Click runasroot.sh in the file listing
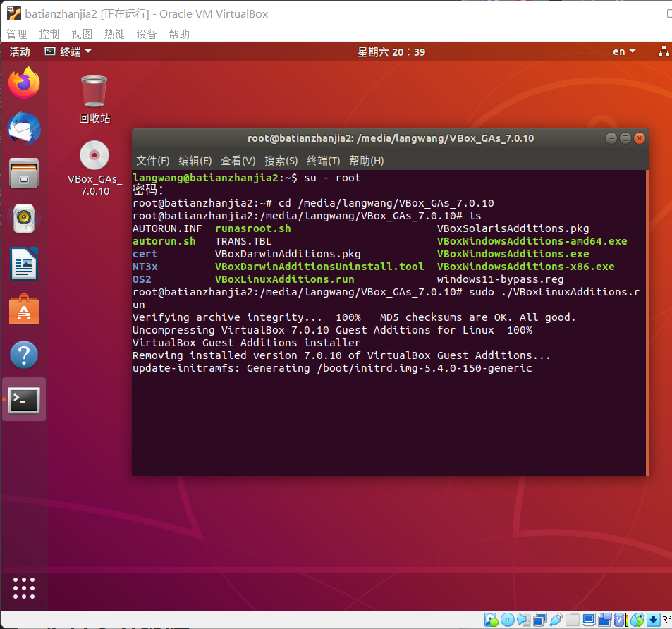Image resolution: width=672 pixels, height=629 pixels. [x=253, y=228]
